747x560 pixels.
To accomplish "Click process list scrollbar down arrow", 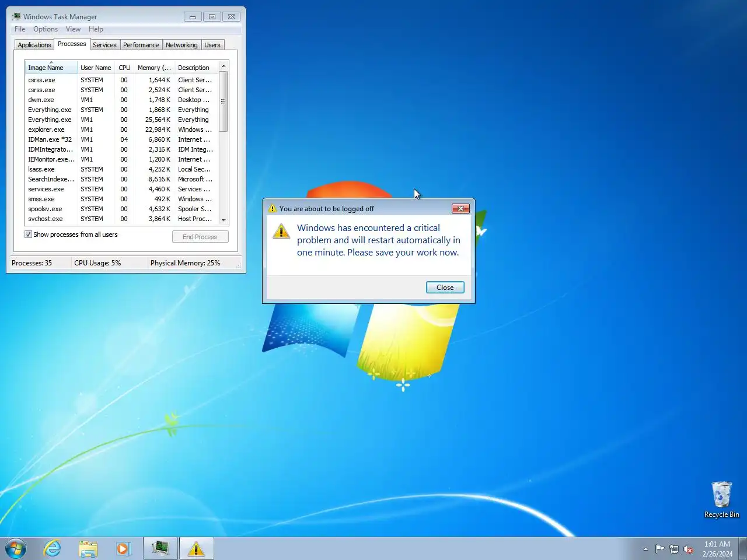I will pyautogui.click(x=224, y=220).
